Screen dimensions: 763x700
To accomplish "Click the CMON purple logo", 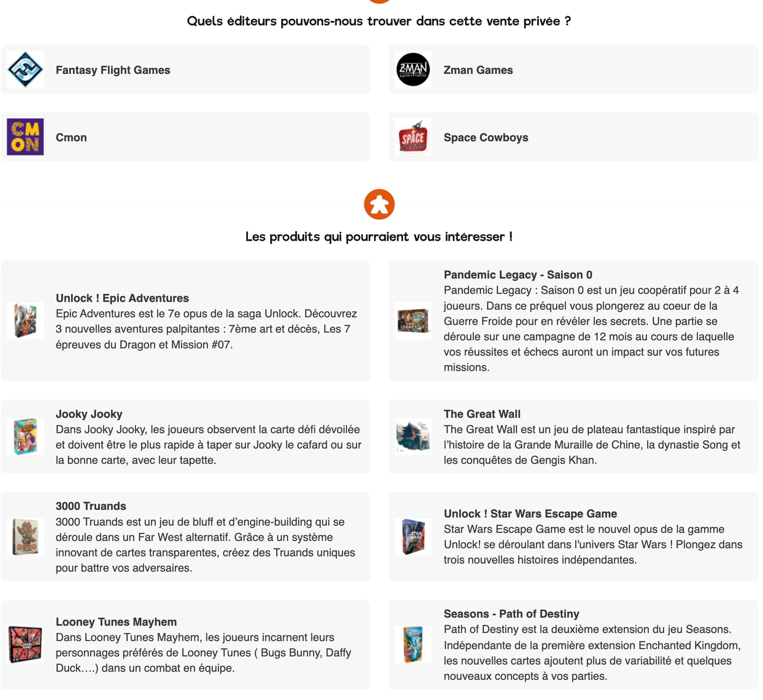I will (25, 137).
